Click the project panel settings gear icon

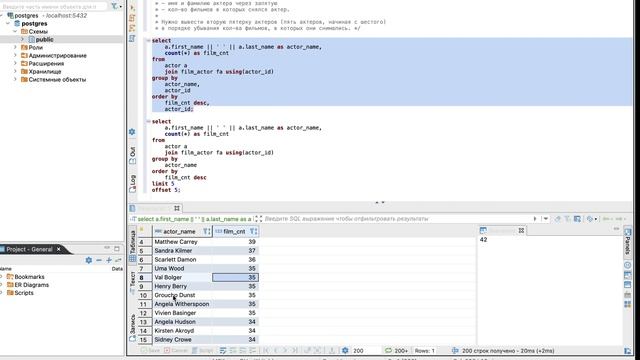click(89, 260)
